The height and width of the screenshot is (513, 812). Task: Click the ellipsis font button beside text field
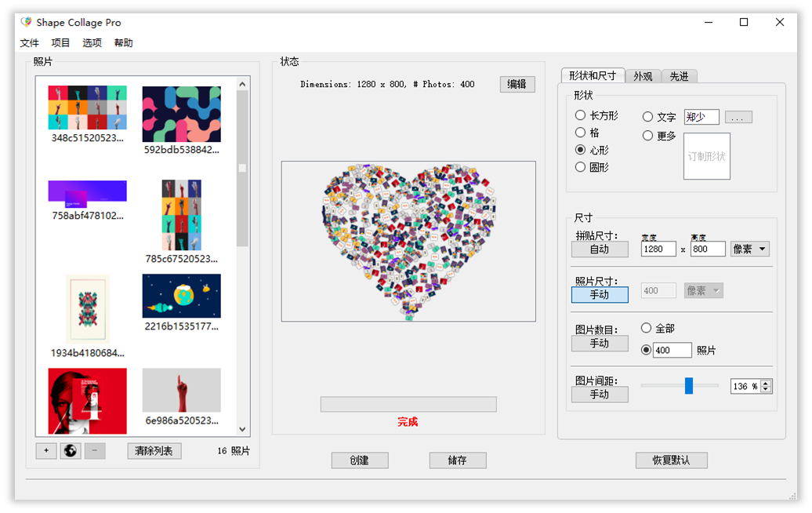click(x=738, y=117)
